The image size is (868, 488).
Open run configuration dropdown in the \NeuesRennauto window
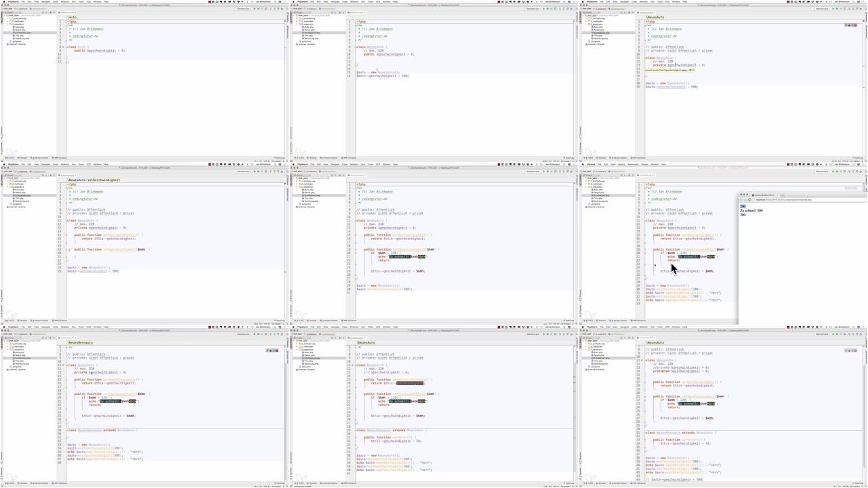click(x=244, y=334)
